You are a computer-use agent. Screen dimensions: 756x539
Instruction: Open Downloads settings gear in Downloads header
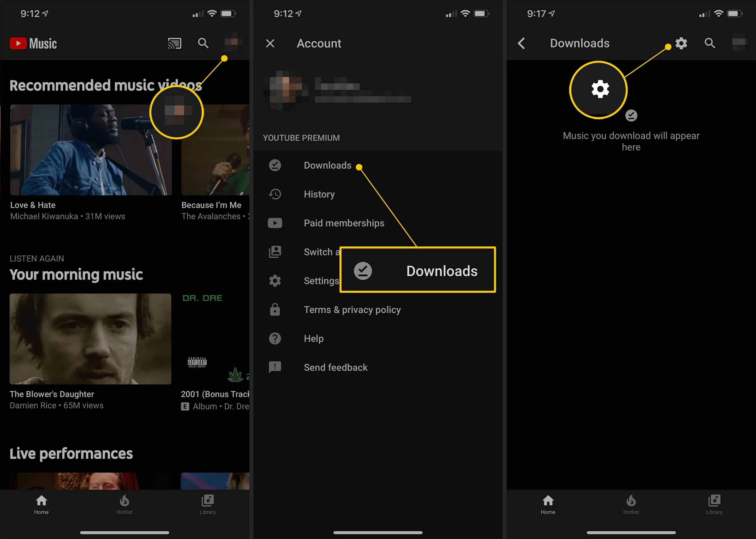[681, 44]
